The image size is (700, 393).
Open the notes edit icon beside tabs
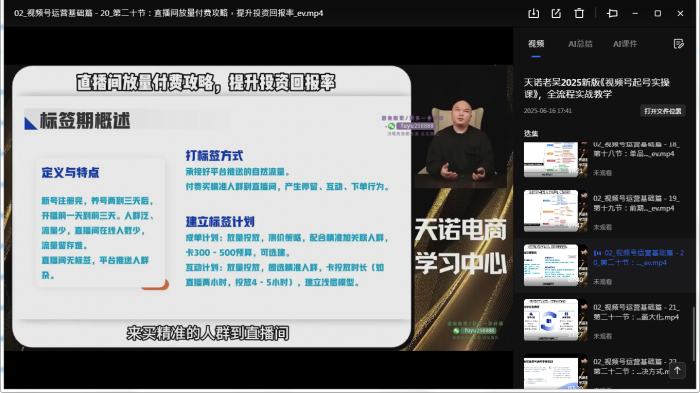679,44
